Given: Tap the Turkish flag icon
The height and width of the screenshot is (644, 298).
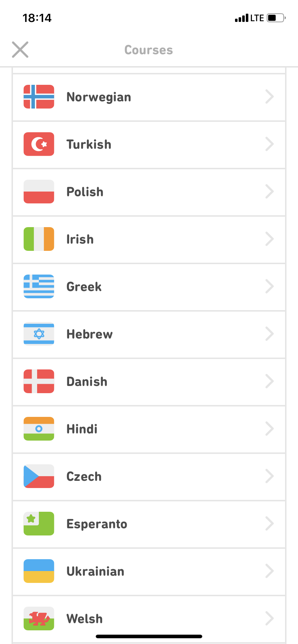Looking at the screenshot, I should [x=39, y=144].
